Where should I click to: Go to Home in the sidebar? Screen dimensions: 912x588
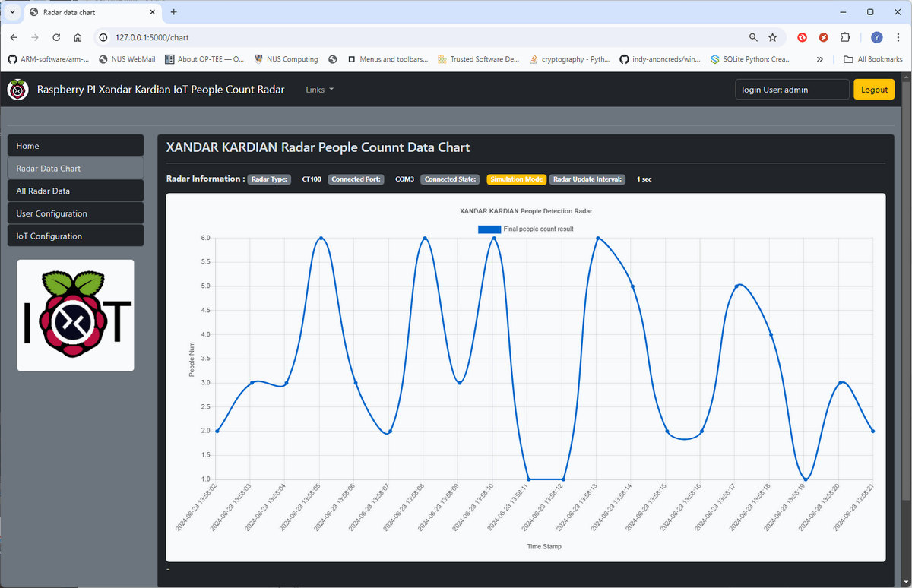click(x=75, y=146)
